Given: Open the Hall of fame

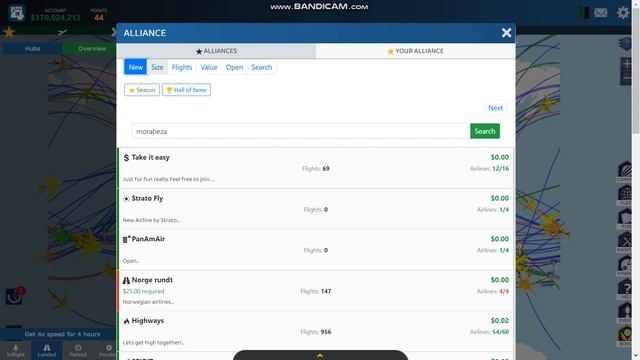Looking at the screenshot, I should (x=186, y=90).
